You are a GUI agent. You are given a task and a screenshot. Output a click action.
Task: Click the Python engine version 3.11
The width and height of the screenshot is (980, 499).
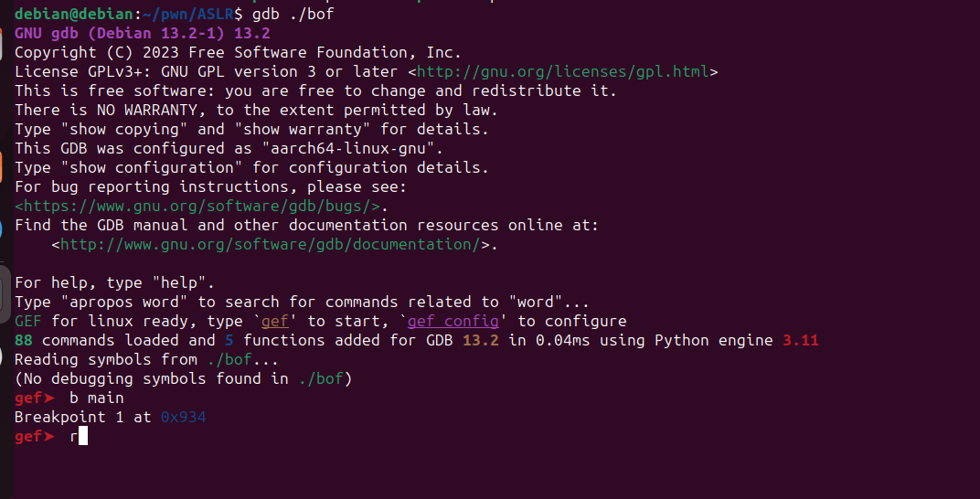pyautogui.click(x=801, y=340)
